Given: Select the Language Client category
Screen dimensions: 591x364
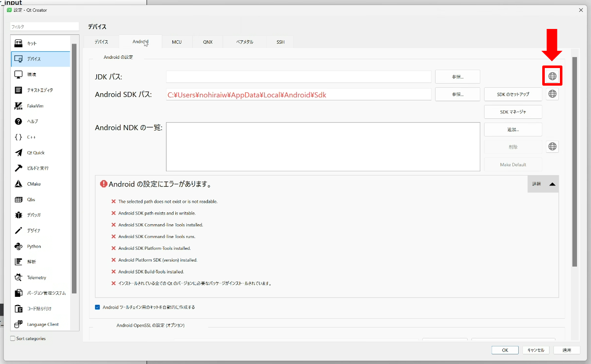Looking at the screenshot, I should [42, 325].
